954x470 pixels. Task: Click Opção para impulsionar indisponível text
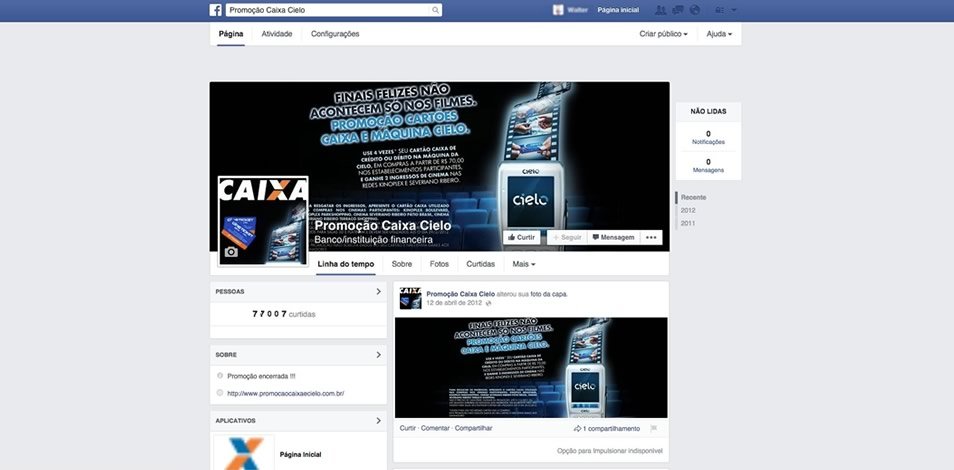point(609,451)
